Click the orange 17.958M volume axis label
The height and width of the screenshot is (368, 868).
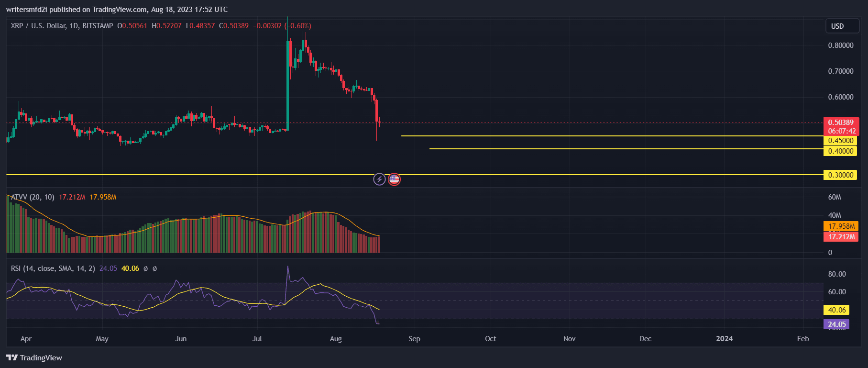841,226
